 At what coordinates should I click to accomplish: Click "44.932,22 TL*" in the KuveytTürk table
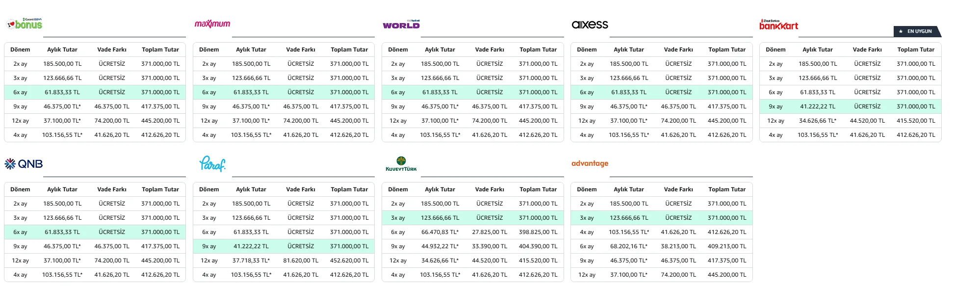pyautogui.click(x=440, y=246)
